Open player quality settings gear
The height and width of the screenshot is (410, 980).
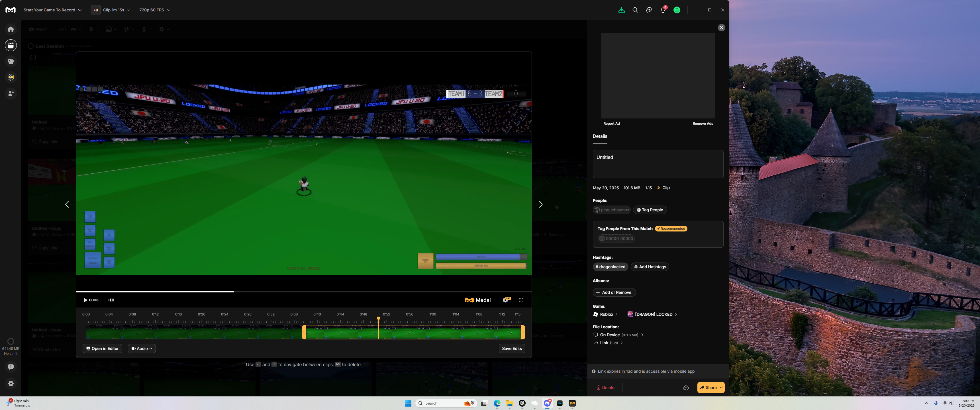(x=506, y=300)
